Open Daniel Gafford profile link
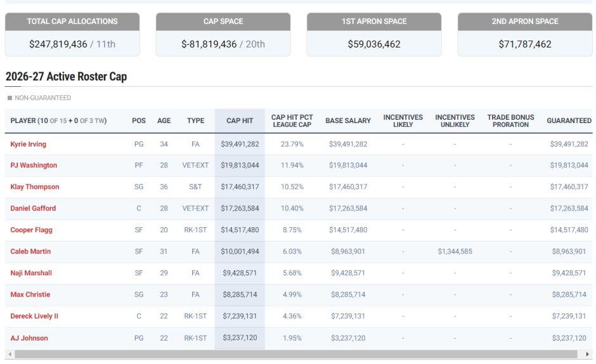Image resolution: width=596 pixels, height=364 pixels. point(33,209)
